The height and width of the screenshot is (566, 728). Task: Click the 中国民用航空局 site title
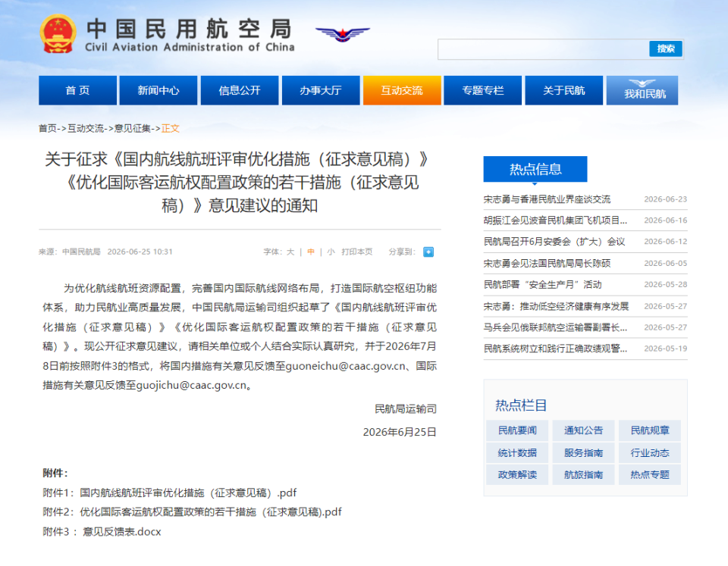tap(190, 29)
